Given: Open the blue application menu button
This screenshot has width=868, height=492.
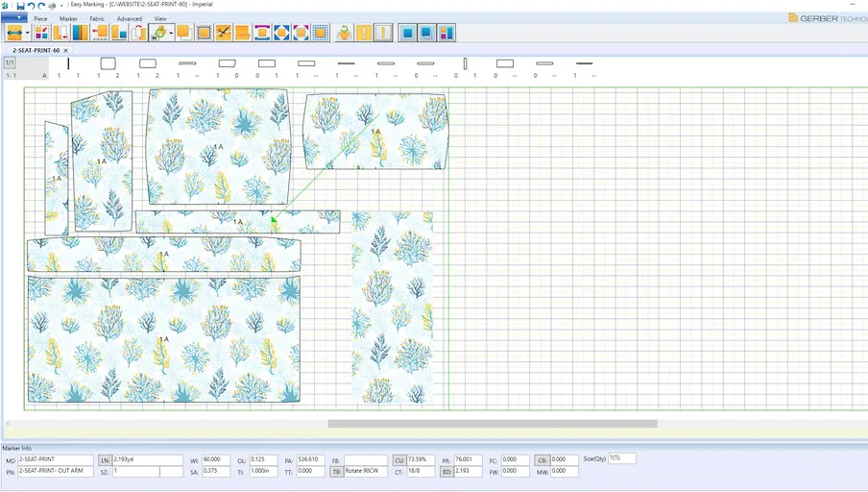Looking at the screenshot, I should pyautogui.click(x=13, y=17).
